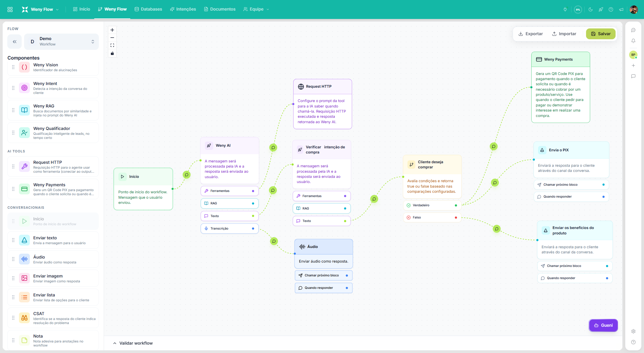
Task: Expand the Validar workflow panel
Action: tap(133, 343)
